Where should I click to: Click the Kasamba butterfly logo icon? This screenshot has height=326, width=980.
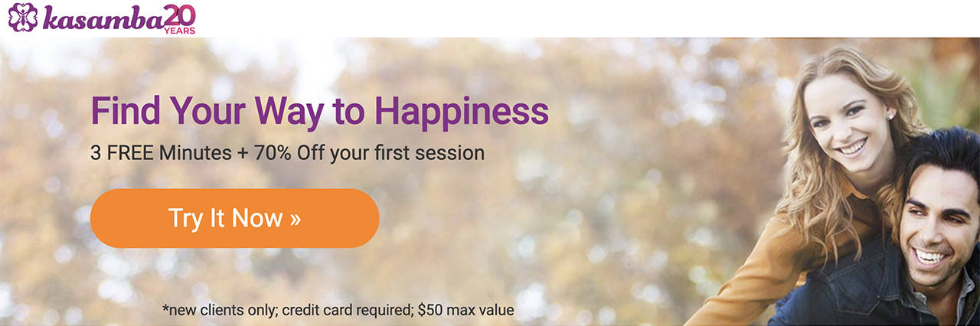click(x=22, y=18)
